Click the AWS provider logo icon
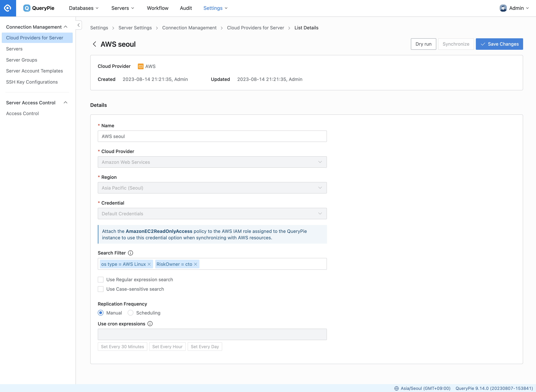 click(141, 66)
